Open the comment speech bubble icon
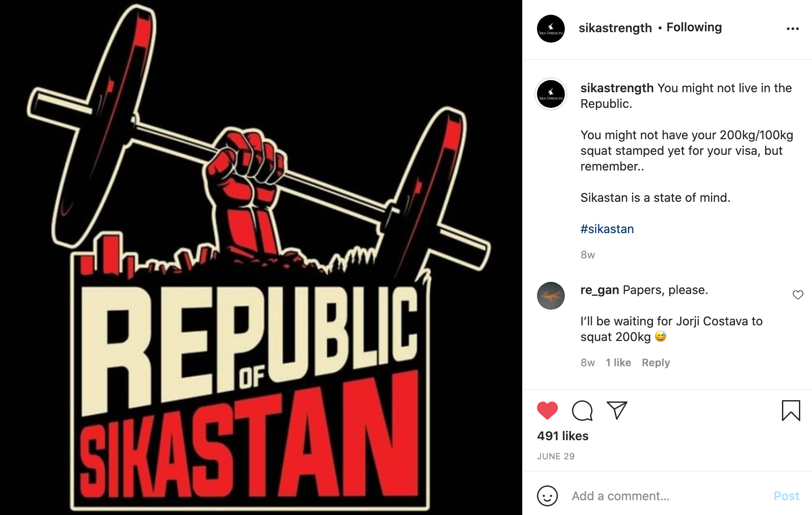 tap(582, 411)
